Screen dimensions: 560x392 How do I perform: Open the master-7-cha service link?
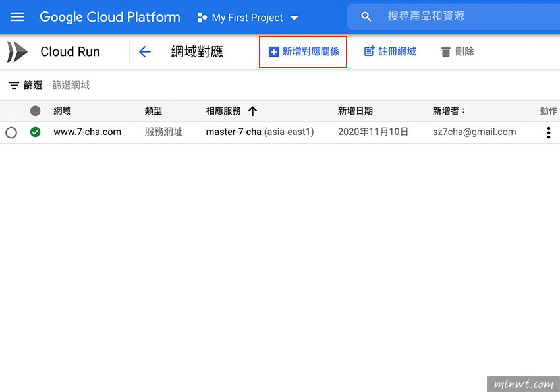point(234,132)
